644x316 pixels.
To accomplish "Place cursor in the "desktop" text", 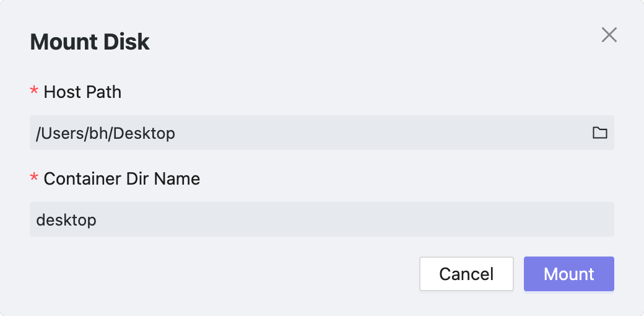I will (66, 219).
